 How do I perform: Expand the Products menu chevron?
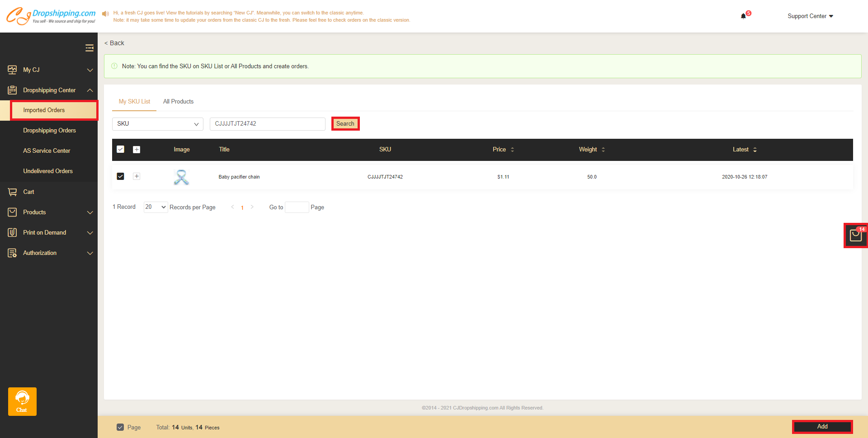pos(90,212)
